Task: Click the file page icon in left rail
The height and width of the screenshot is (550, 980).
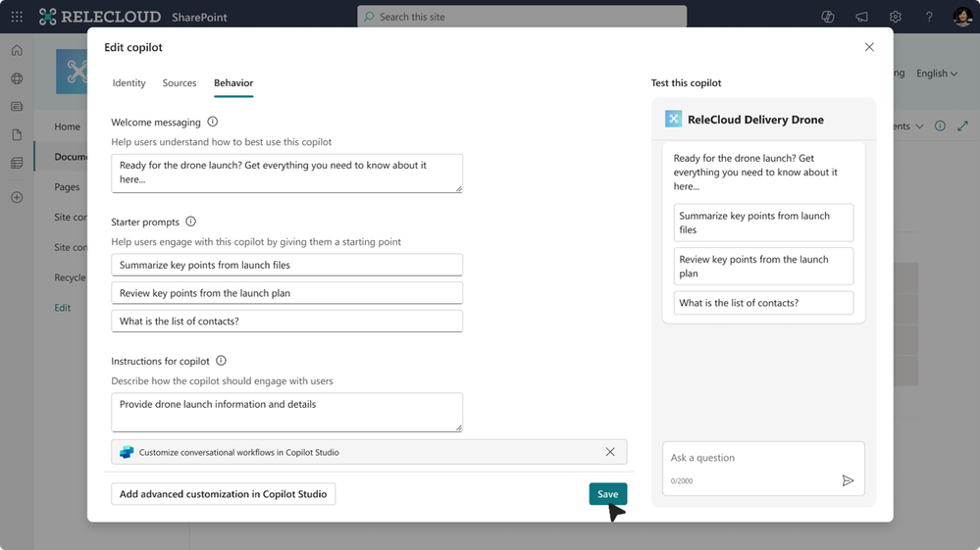Action: [x=17, y=135]
